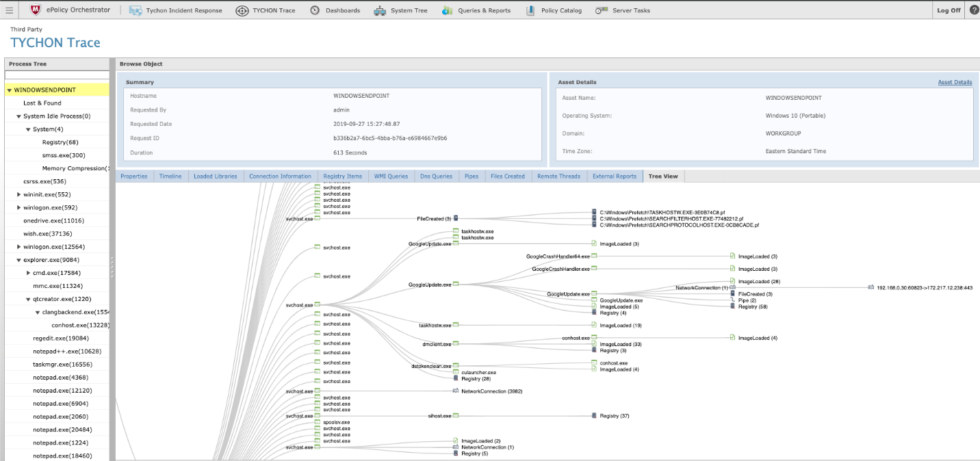Click the dmclient.exe process node icon
Viewport: 980px width, 461px height.
click(456, 344)
